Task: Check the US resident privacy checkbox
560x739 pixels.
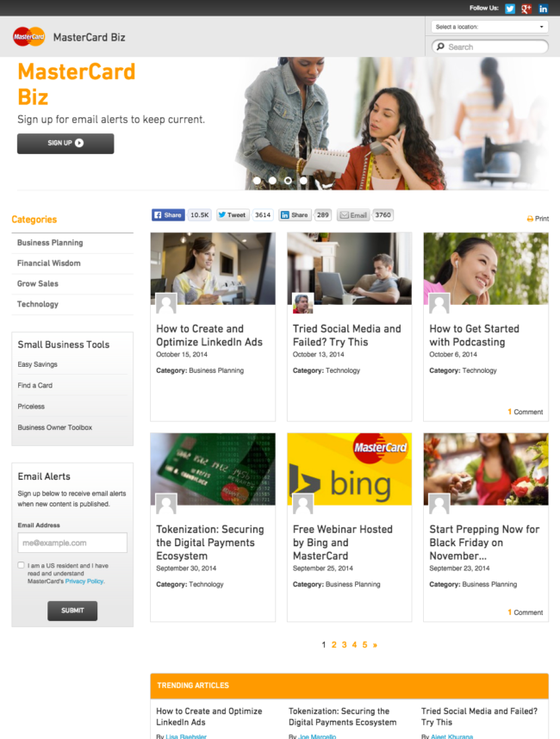Action: (21, 565)
